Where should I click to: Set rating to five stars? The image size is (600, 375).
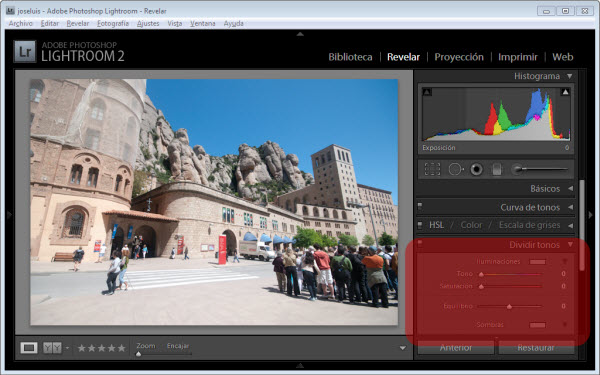121,348
